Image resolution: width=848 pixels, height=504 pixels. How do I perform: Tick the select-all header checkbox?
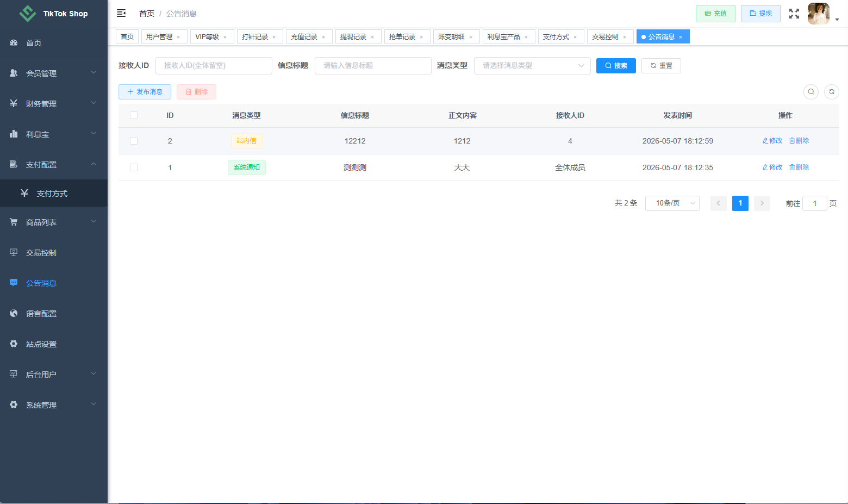pos(134,115)
